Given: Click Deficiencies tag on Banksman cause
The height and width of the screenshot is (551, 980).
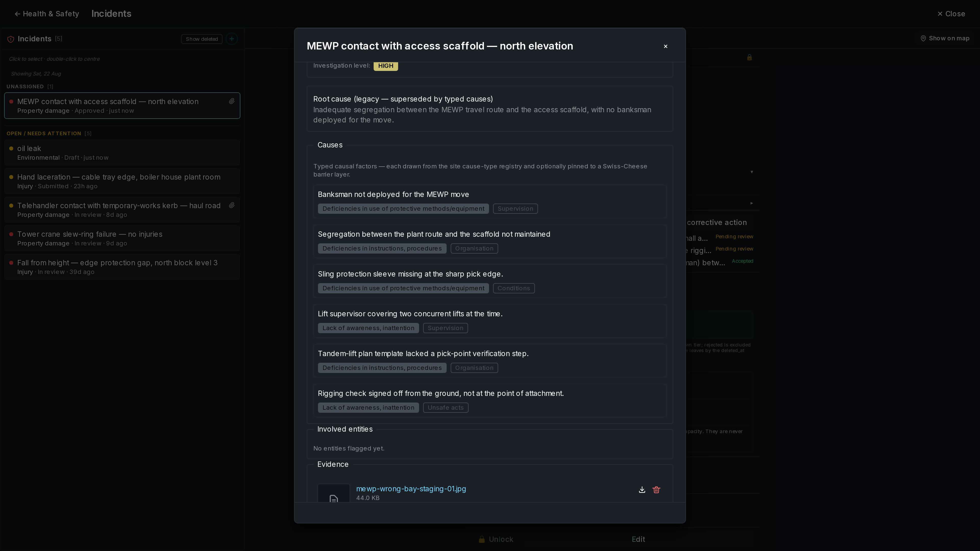Looking at the screenshot, I should click(403, 208).
